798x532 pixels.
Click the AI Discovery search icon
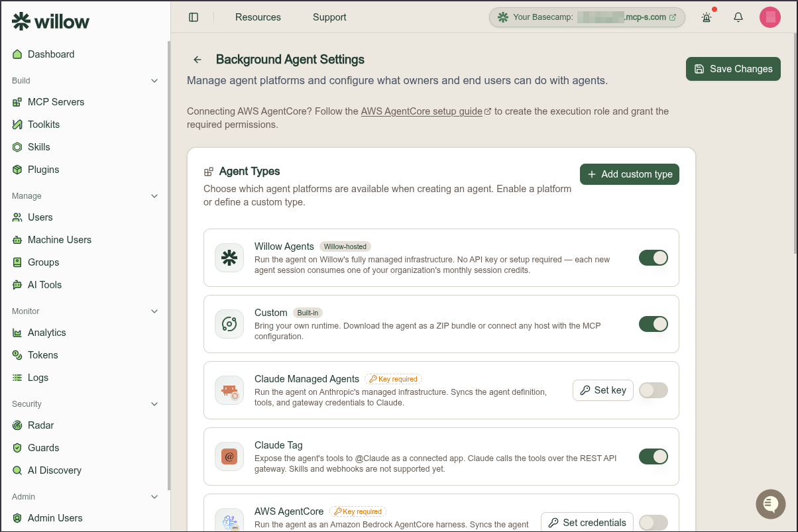click(17, 470)
